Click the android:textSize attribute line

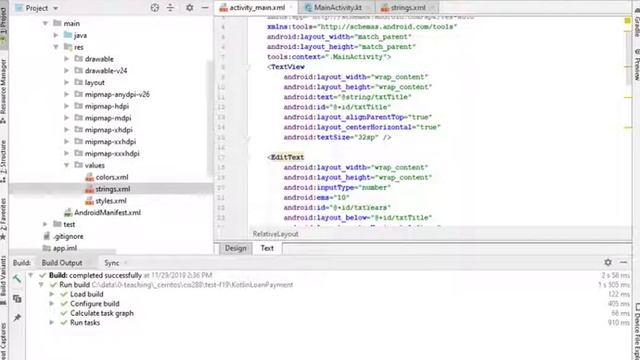tap(337, 138)
